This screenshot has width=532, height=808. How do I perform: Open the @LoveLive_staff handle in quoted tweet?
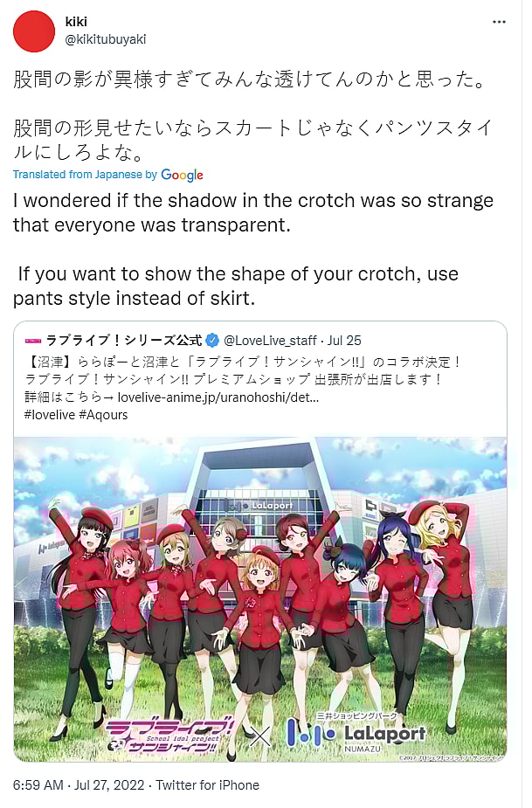click(x=270, y=341)
